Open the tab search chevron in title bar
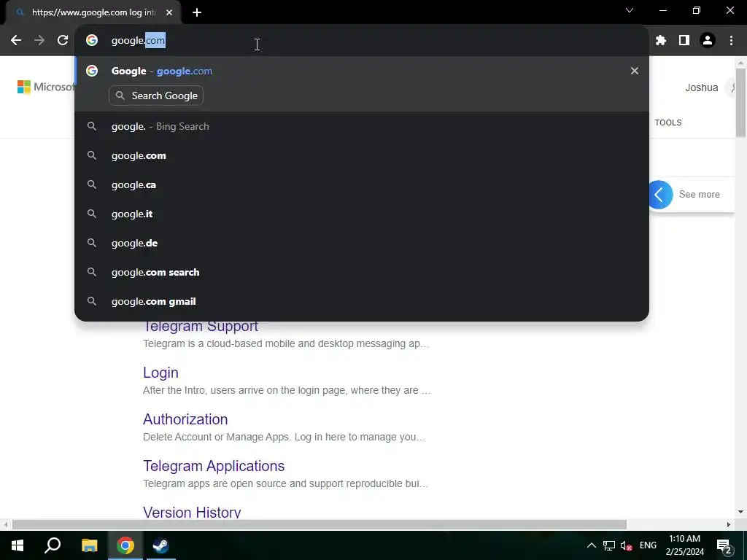The image size is (747, 560). click(x=630, y=10)
